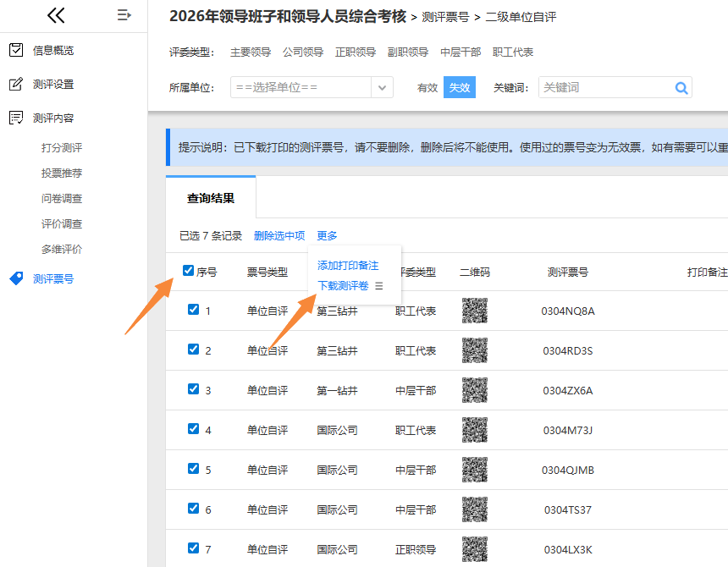Click the 测评票号 tag icon

click(16, 278)
